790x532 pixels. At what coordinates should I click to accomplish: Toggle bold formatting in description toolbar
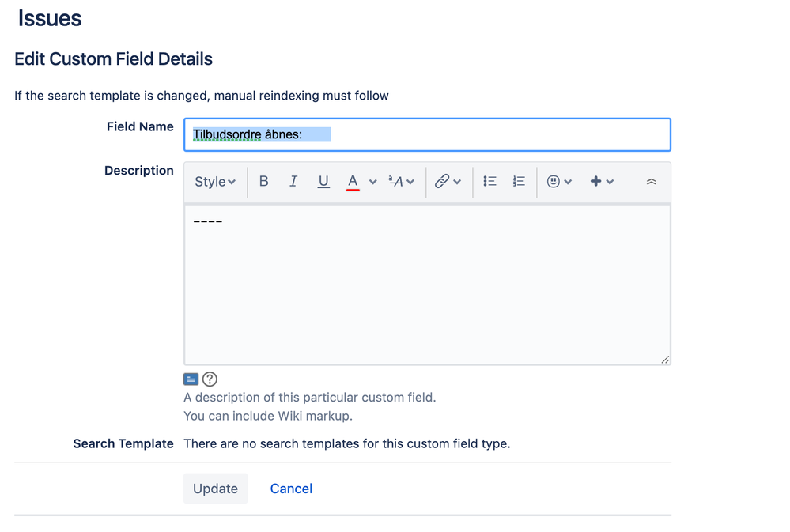[x=264, y=182]
